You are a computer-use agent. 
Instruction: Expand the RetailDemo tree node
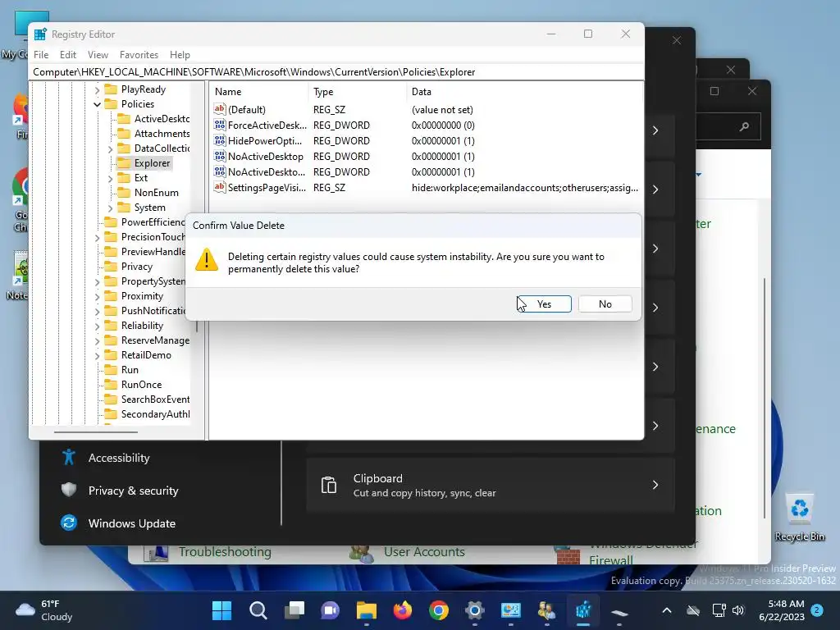point(97,355)
